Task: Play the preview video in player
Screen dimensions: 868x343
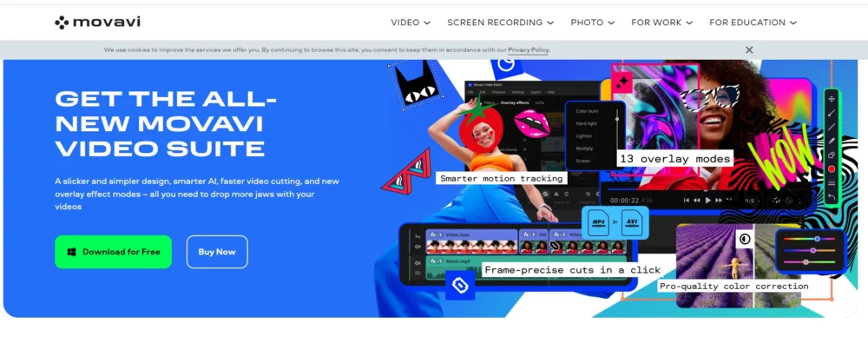Action: point(707,200)
